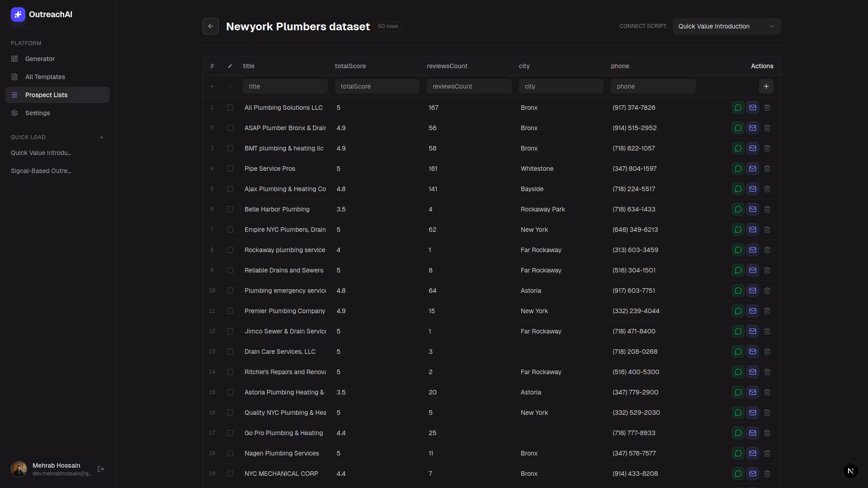
Task: Check the NYC MECHANICAL CORP row checkbox
Action: pyautogui.click(x=230, y=474)
